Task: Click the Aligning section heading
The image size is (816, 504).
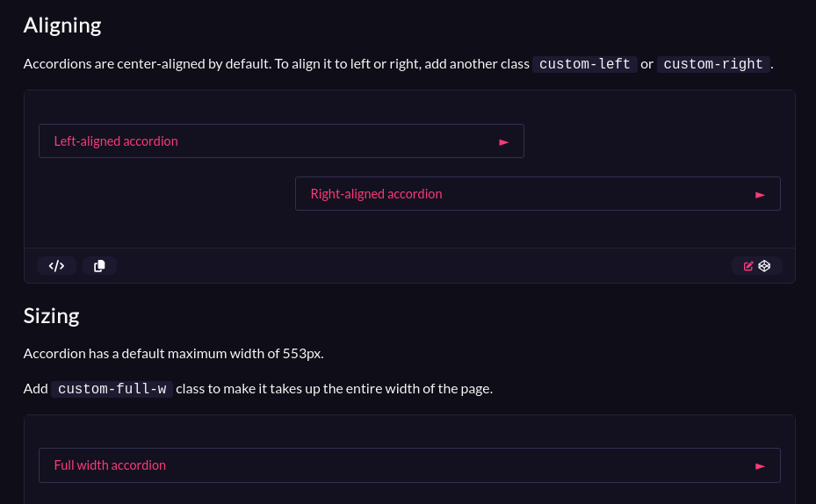Action: pos(62,25)
